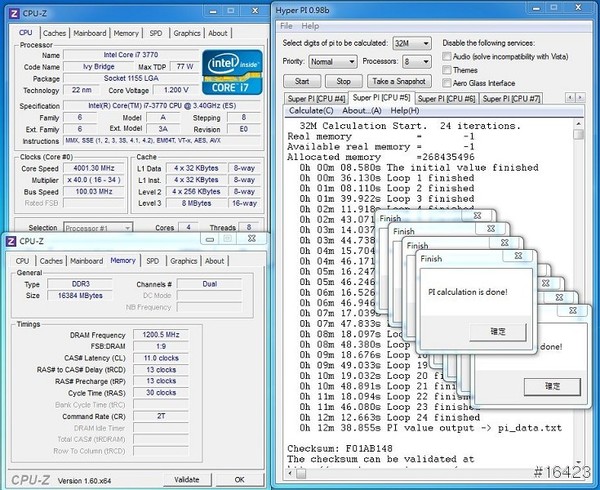The image size is (600, 490).
Task: Click the Start button in Hyper PI
Action: tap(302, 81)
